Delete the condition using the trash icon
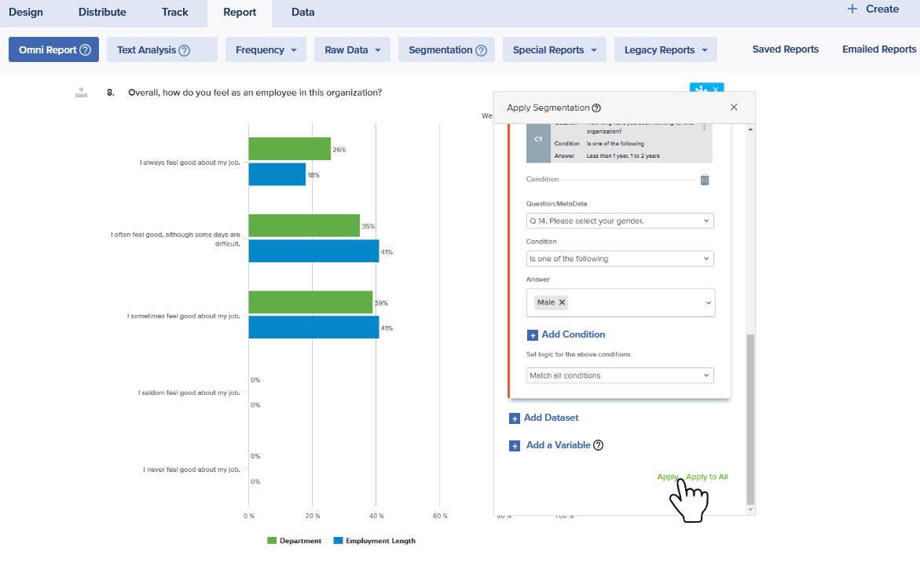The height and width of the screenshot is (588, 920). coord(705,180)
